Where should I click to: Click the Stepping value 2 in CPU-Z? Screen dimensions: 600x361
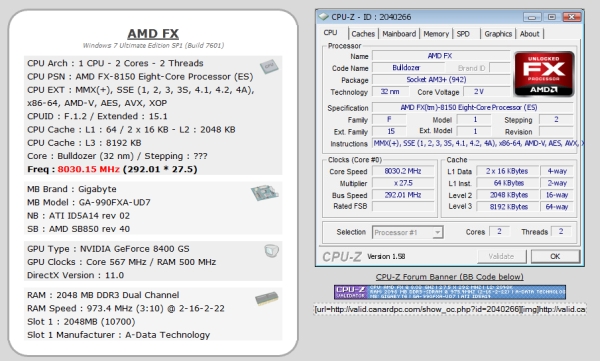556,119
